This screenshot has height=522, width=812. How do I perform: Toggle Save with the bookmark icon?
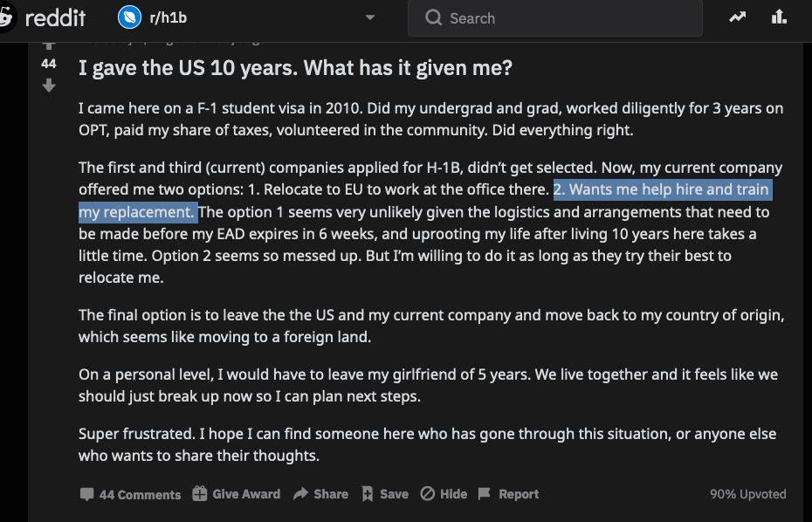pyautogui.click(x=368, y=493)
